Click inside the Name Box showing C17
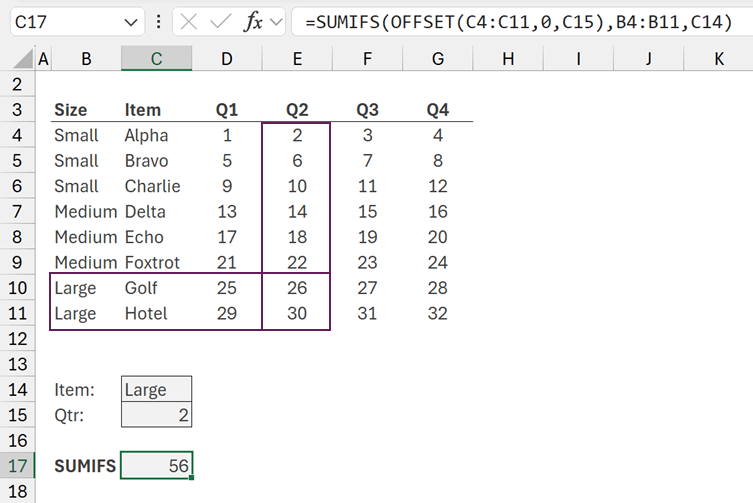The height and width of the screenshot is (503, 753). point(60,21)
